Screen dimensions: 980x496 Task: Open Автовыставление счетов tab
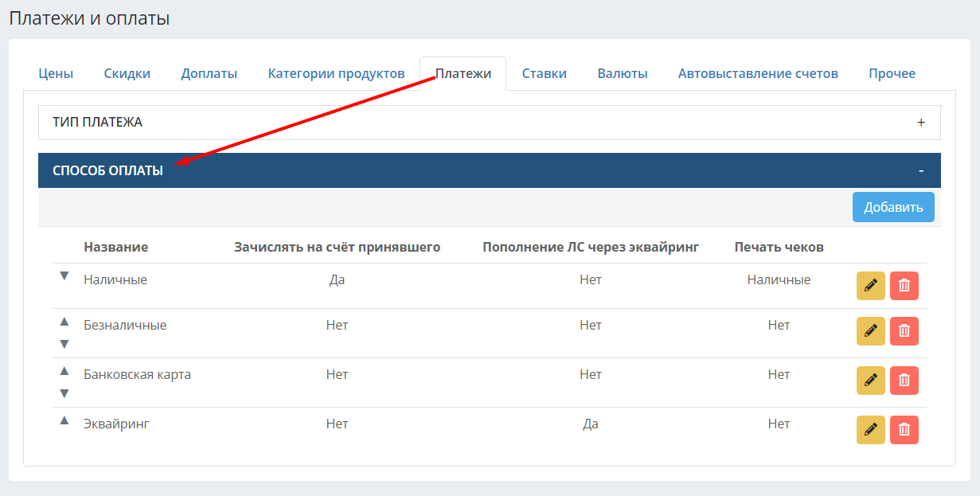coord(758,73)
